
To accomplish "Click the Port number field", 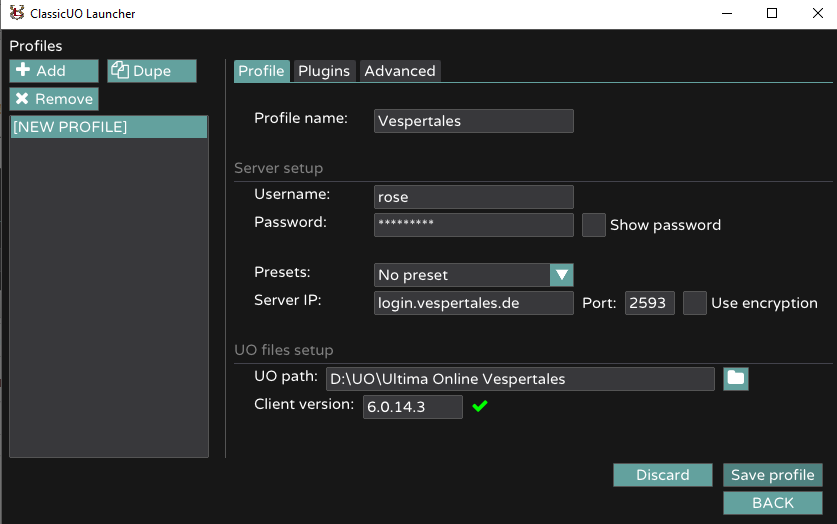I will click(x=650, y=303).
